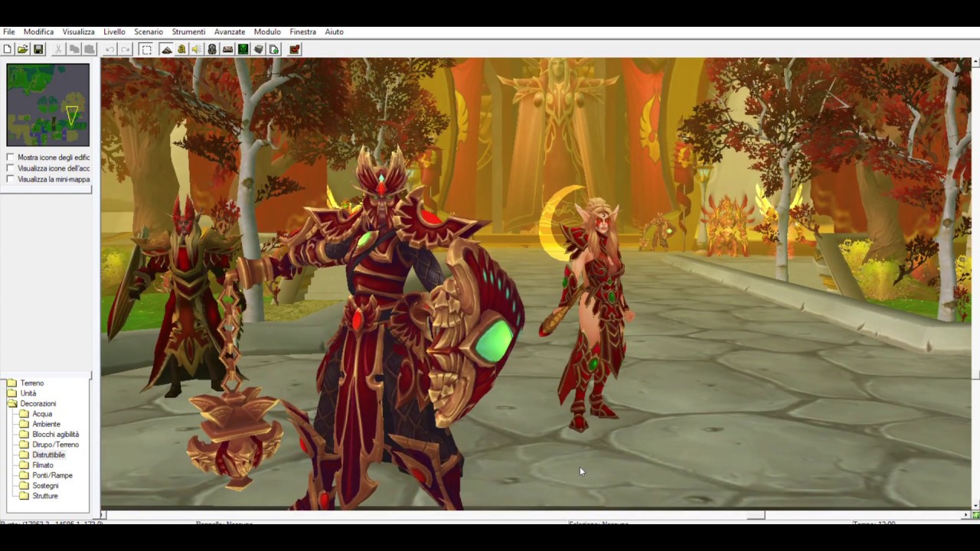Enable 'Mostra icone degli edific' checkbox
The image size is (980, 551).
click(x=10, y=158)
